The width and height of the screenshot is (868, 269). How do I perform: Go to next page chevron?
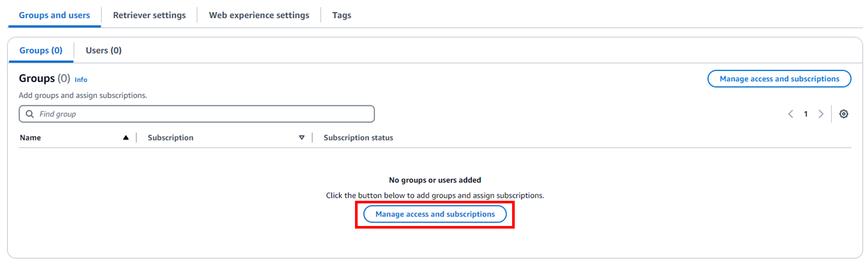821,114
